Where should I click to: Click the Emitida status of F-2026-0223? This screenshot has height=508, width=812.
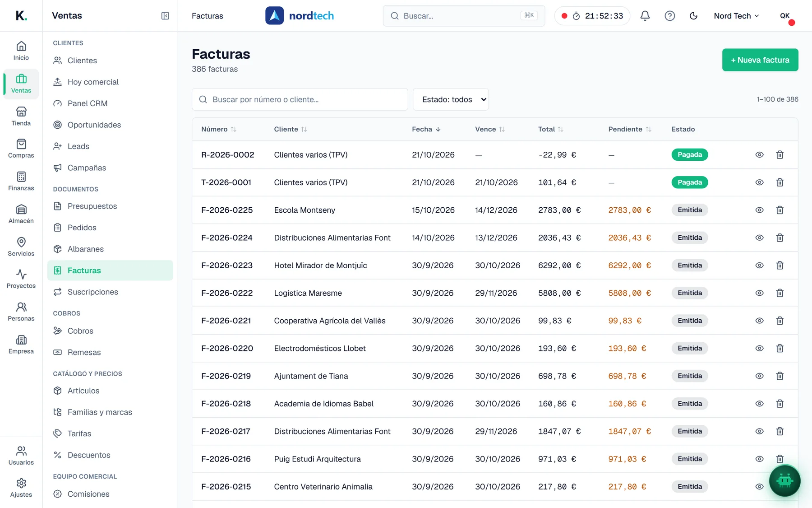click(690, 266)
